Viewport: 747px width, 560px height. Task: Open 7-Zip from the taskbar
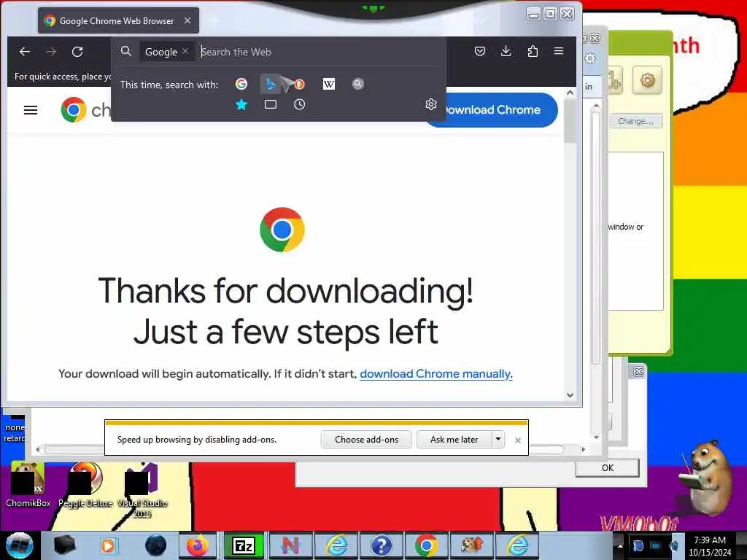[244, 545]
